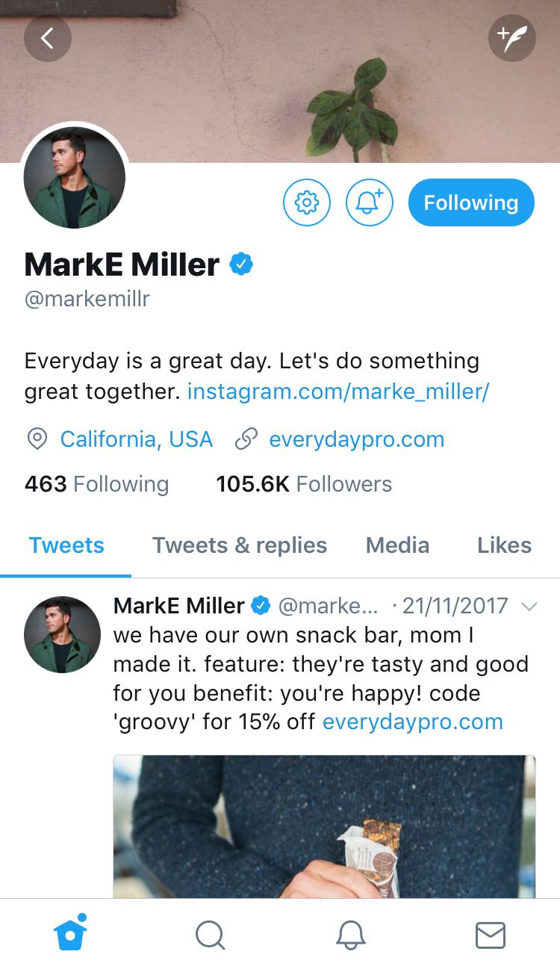Turn on account notifications bell

coord(370,202)
